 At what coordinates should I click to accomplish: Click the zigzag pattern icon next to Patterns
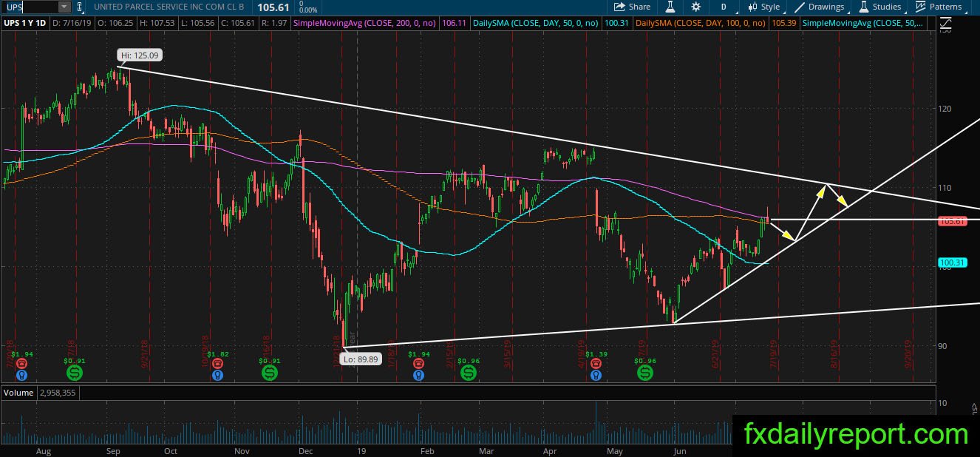pyautogui.click(x=919, y=7)
